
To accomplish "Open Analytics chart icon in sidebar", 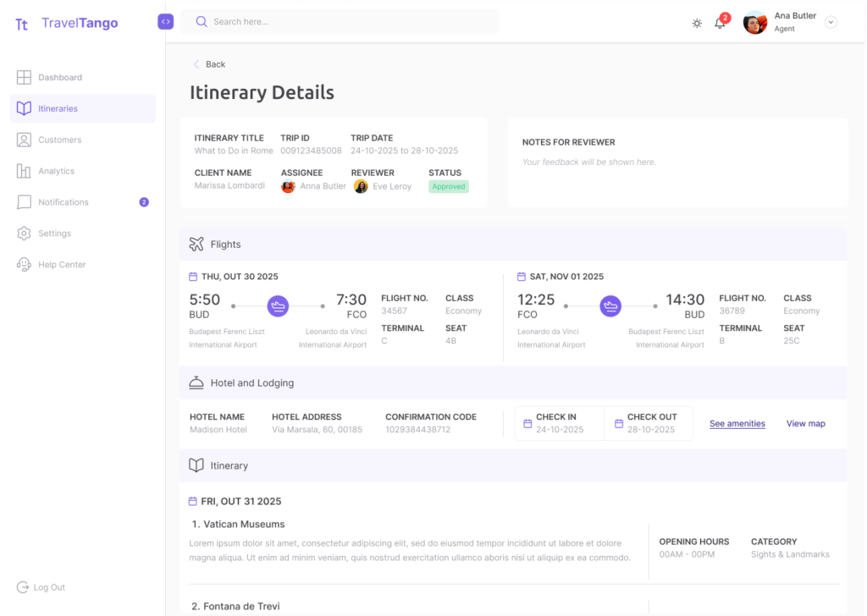I will click(x=24, y=171).
